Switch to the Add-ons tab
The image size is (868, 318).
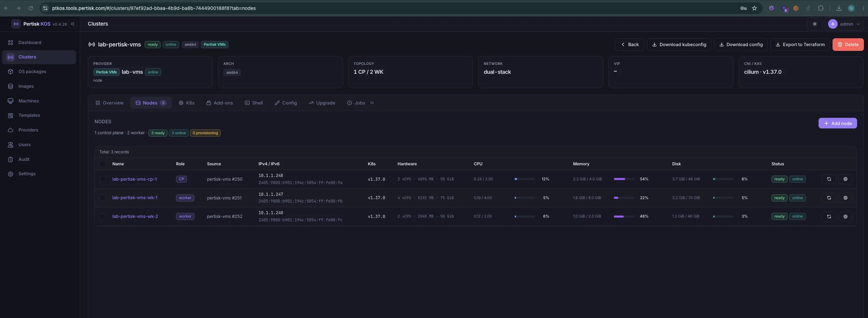click(220, 103)
